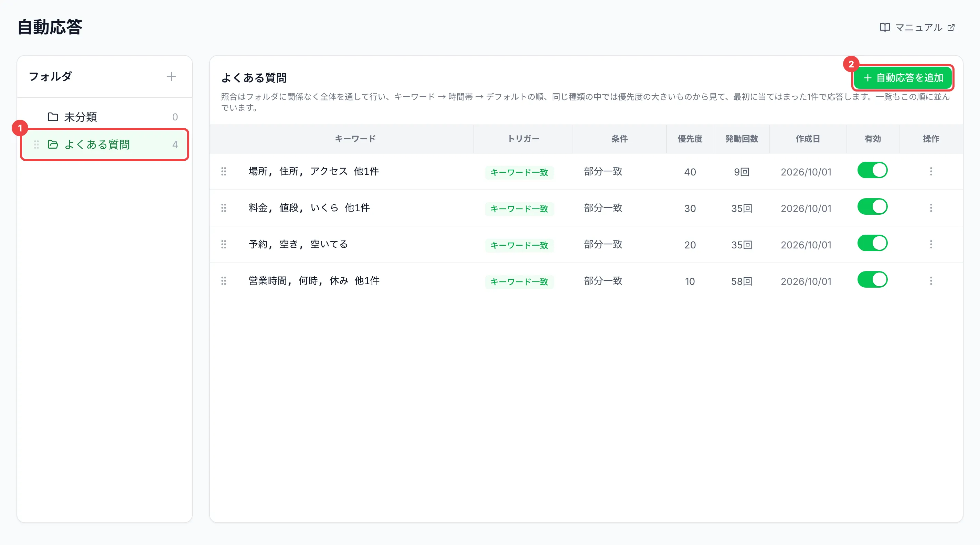Click drag handle for 料金, 値段, いくら row
The width and height of the screenshot is (980, 545).
[x=224, y=208]
